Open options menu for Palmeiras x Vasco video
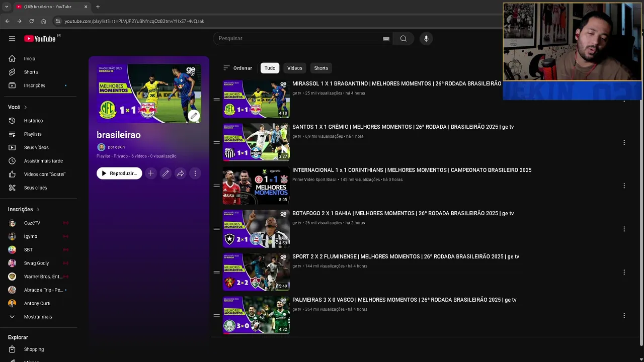This screenshot has height=362, width=644. pos(624,315)
